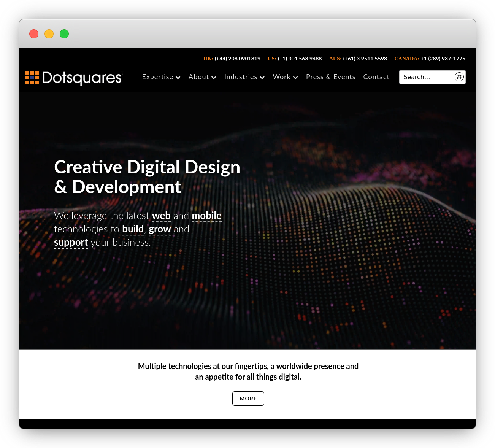Open the Contact menu item
The height and width of the screenshot is (448, 495).
376,77
